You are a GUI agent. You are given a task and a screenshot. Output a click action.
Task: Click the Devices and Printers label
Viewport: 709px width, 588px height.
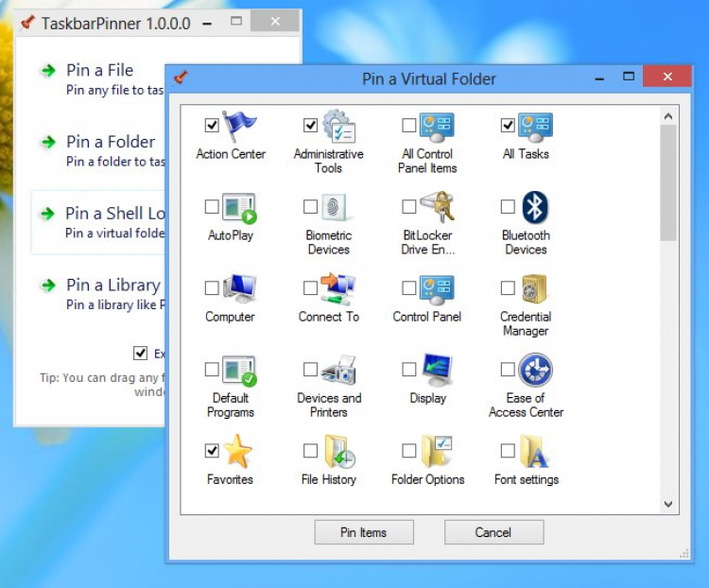click(x=329, y=406)
